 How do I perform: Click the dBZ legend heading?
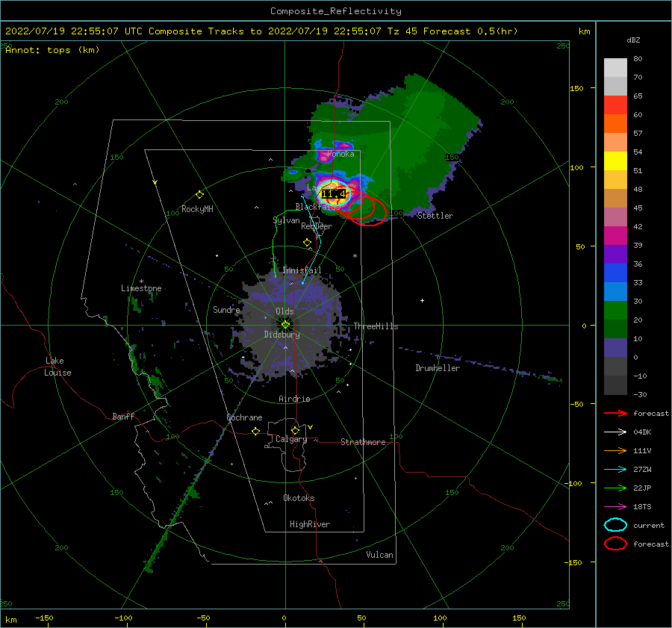[633, 40]
